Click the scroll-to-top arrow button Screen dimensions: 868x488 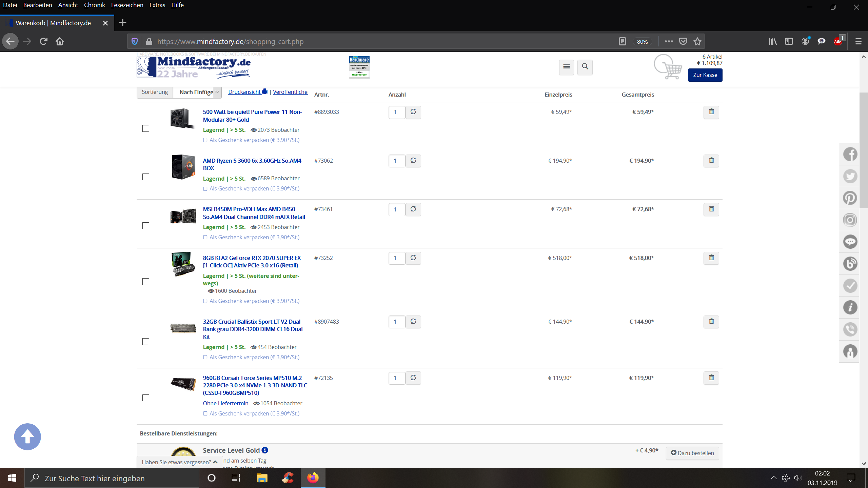27,436
